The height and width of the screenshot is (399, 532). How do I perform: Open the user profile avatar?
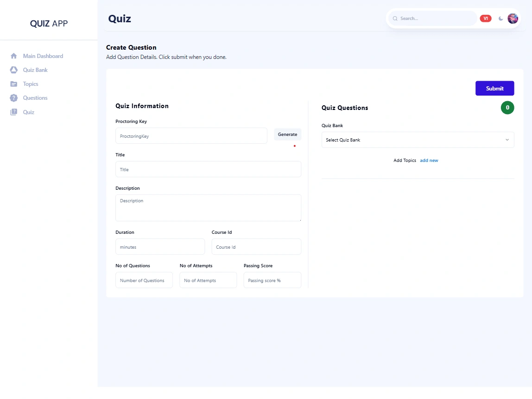pyautogui.click(x=513, y=19)
